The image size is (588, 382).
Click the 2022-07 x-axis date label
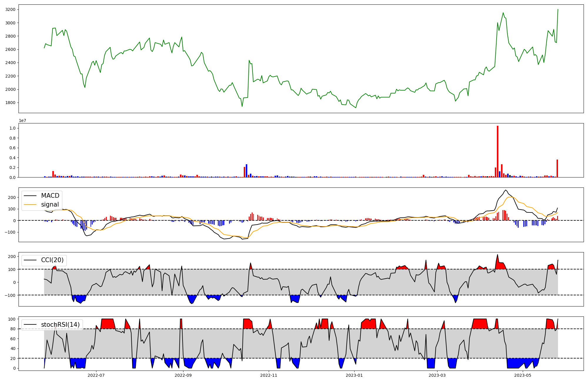96,375
